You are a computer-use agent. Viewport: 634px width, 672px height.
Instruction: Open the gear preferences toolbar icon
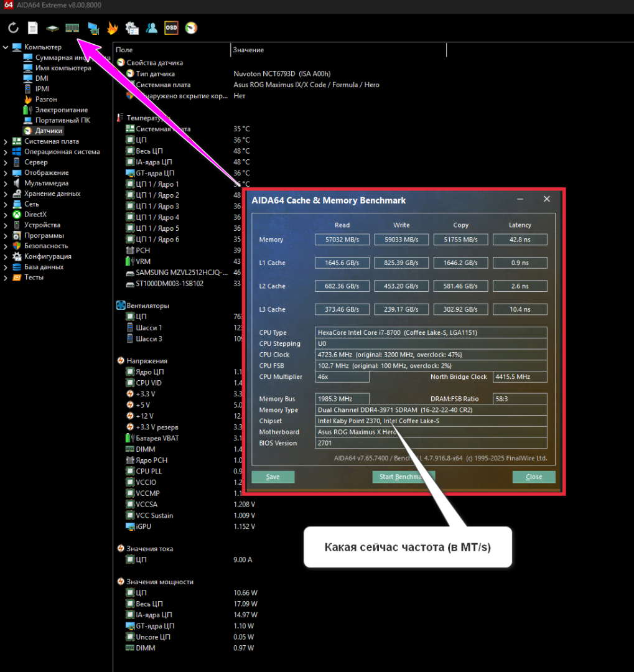tap(132, 28)
